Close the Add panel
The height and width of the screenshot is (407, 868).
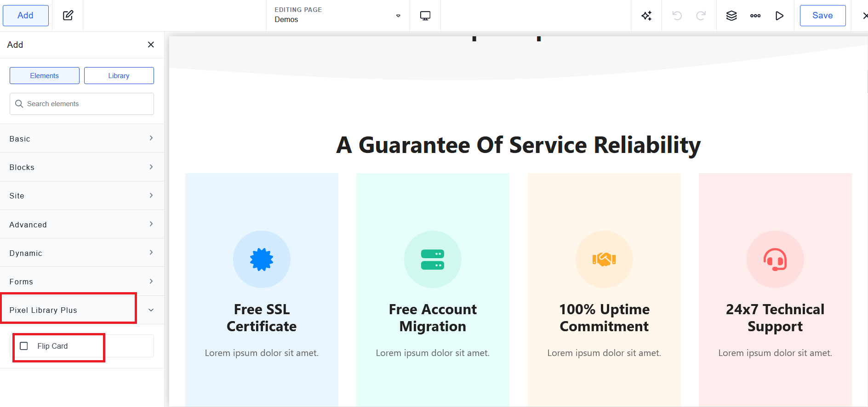pos(151,45)
